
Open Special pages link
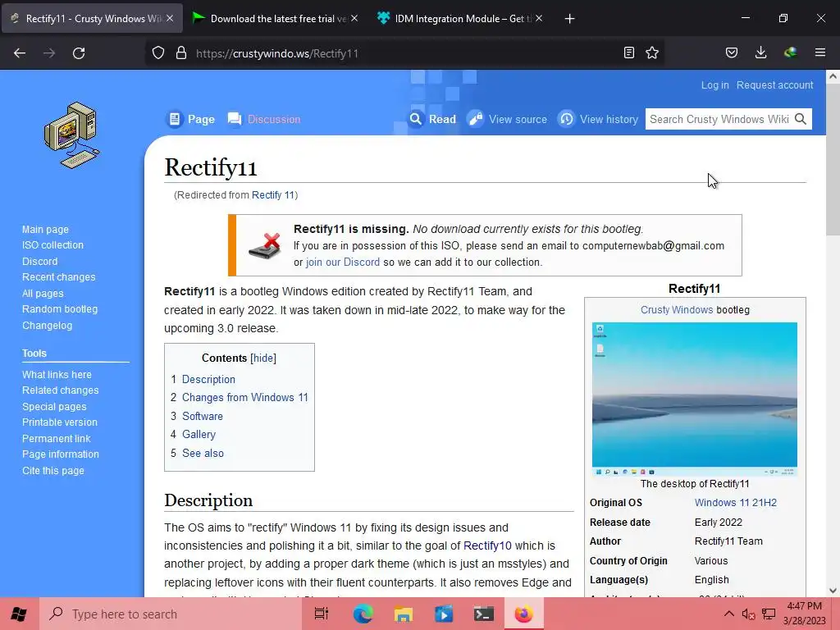(x=54, y=407)
